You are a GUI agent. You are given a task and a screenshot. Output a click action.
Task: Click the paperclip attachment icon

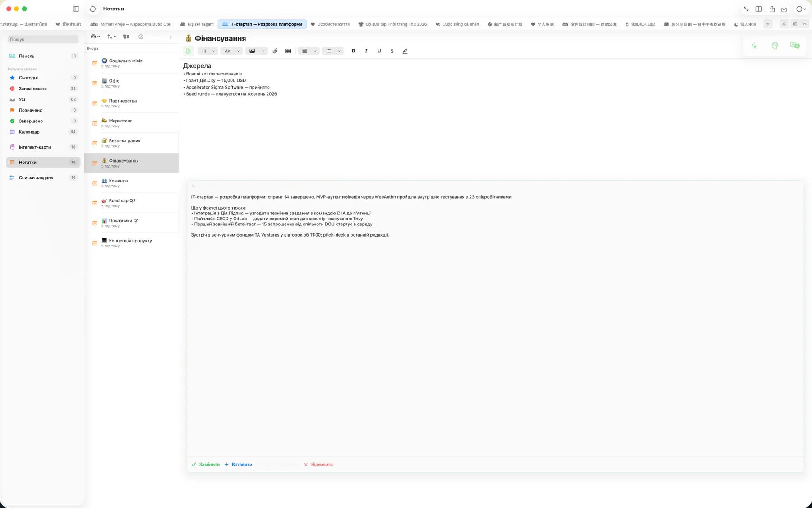tap(275, 51)
